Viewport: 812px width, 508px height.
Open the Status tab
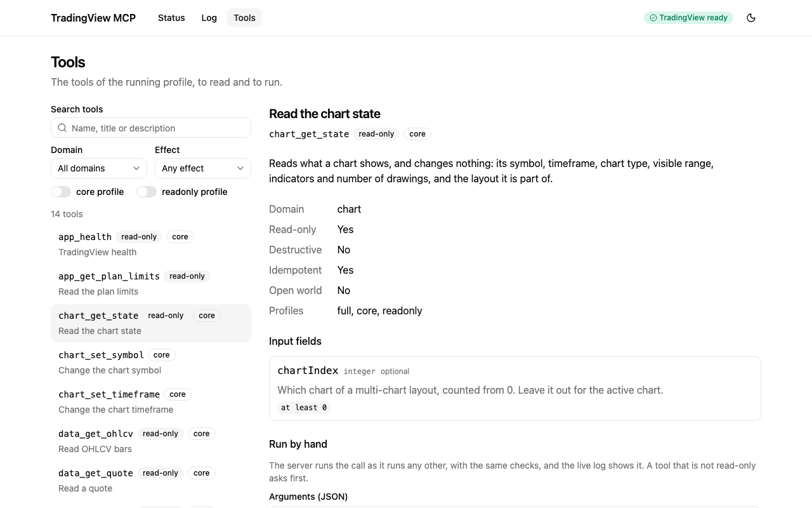click(x=171, y=18)
